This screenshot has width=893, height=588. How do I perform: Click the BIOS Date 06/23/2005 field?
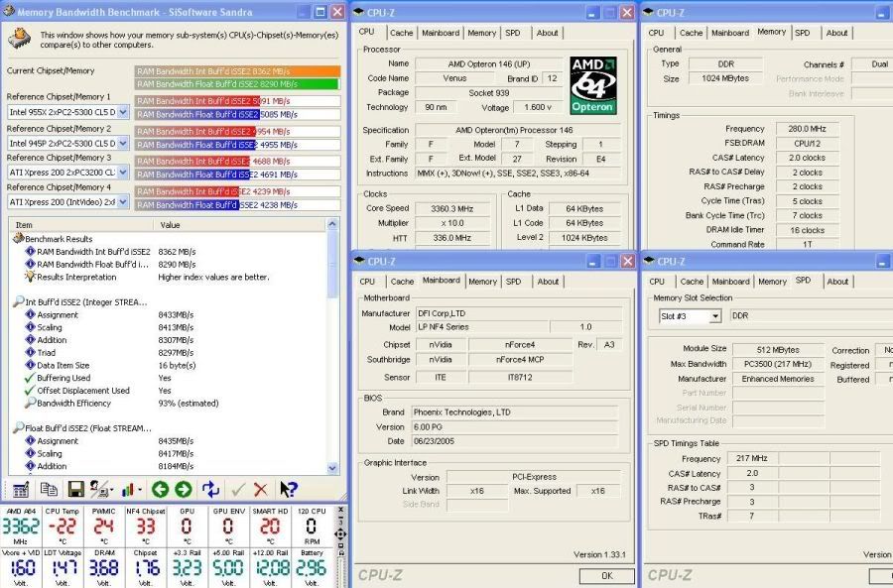[514, 441]
